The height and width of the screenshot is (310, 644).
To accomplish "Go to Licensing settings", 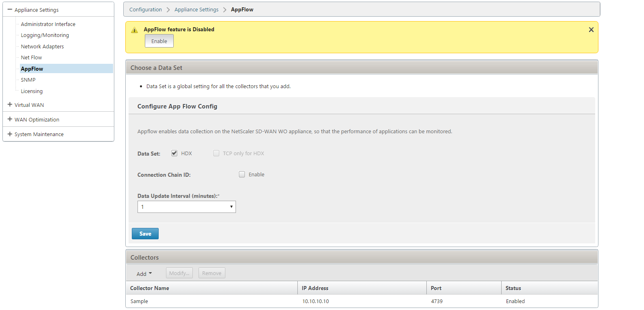I will [32, 91].
